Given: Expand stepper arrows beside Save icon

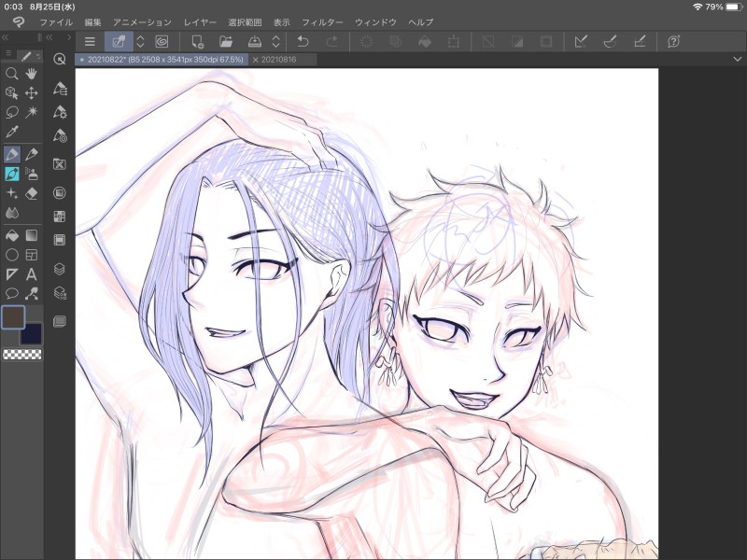Looking at the screenshot, I should coord(275,42).
